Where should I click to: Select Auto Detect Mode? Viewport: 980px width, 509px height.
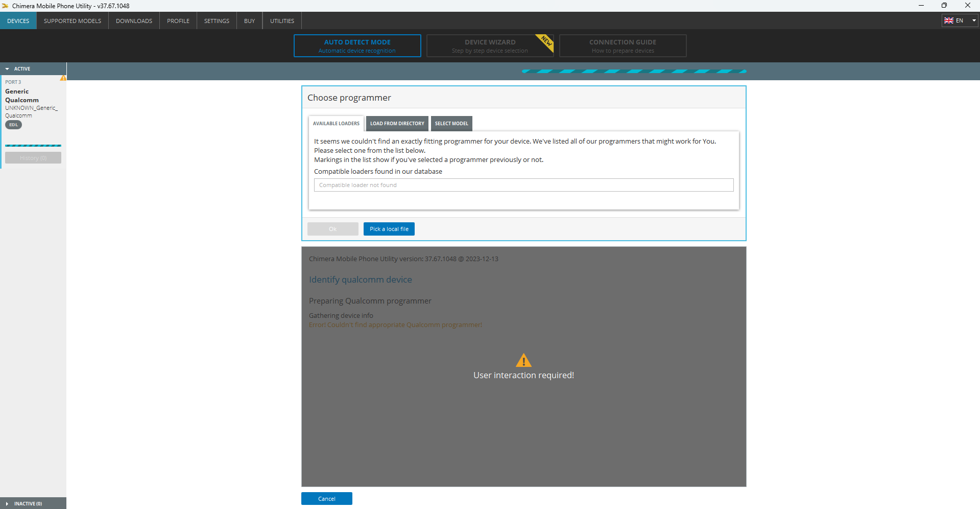point(357,45)
